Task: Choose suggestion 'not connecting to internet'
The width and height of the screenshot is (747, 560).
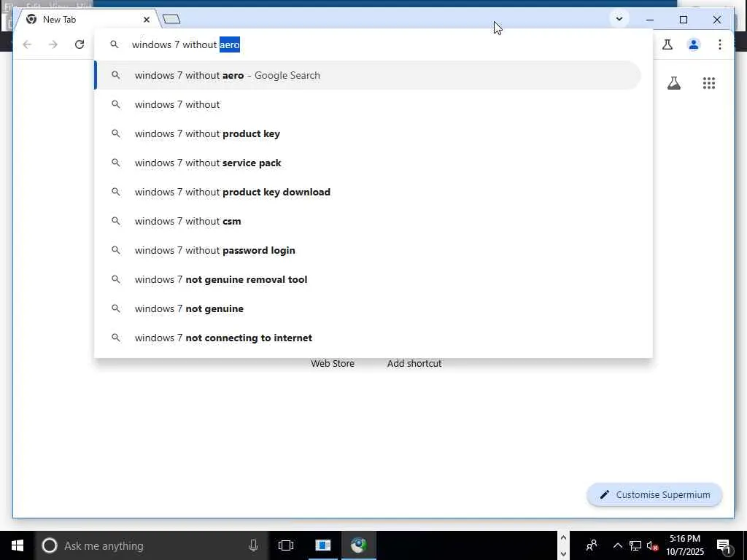Action: [368, 338]
